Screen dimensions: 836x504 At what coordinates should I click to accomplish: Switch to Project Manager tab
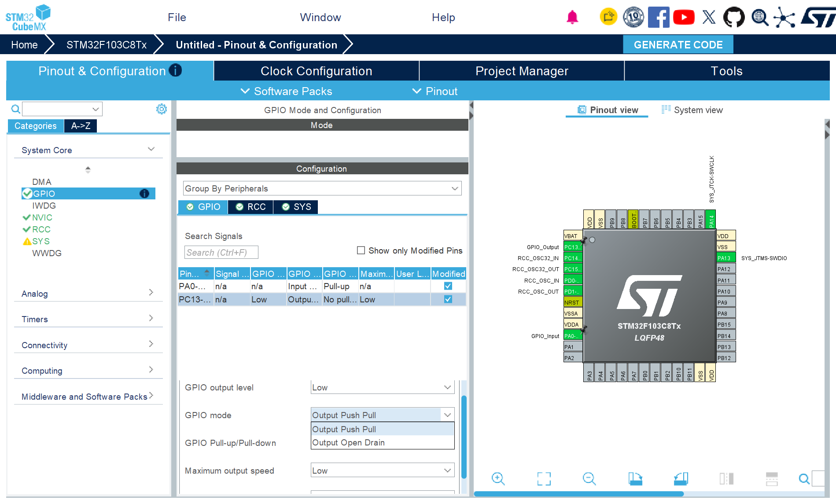pos(522,71)
